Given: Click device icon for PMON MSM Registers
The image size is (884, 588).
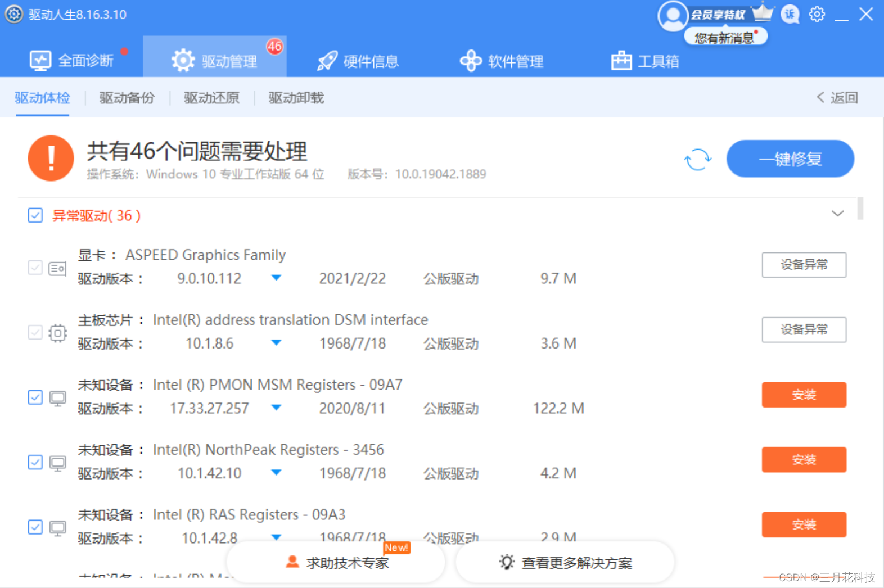Looking at the screenshot, I should click(x=57, y=399).
